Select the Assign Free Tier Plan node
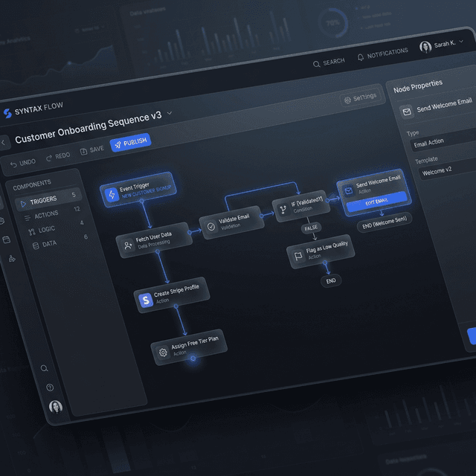This screenshot has height=476, width=476. pos(189,347)
